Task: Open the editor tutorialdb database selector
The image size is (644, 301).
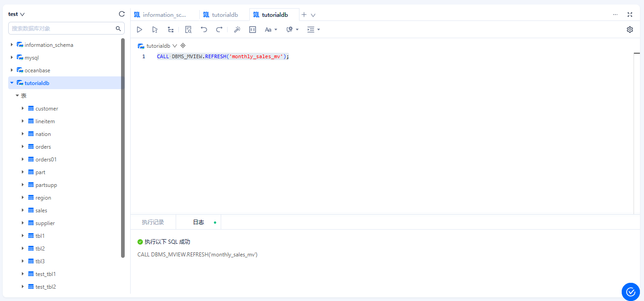Action: [157, 46]
